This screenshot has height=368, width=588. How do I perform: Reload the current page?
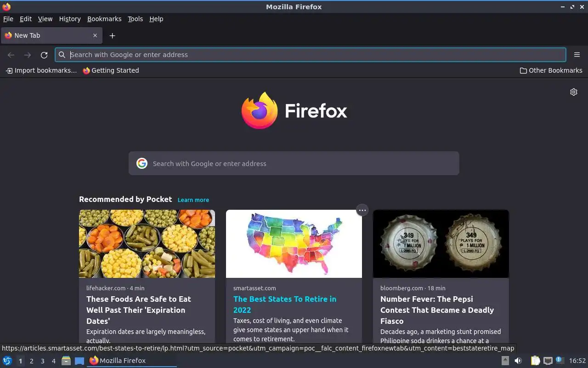click(44, 55)
